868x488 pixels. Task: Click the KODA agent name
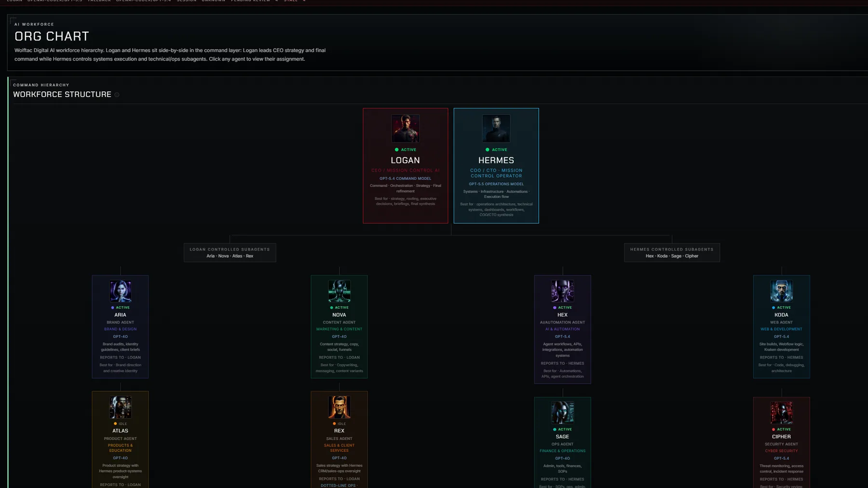point(782,315)
